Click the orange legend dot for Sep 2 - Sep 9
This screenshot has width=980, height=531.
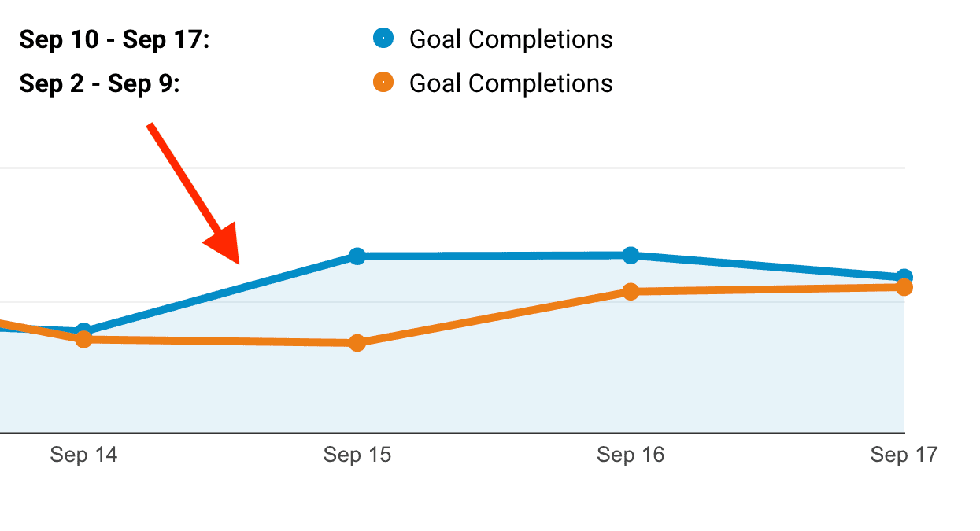pos(383,82)
